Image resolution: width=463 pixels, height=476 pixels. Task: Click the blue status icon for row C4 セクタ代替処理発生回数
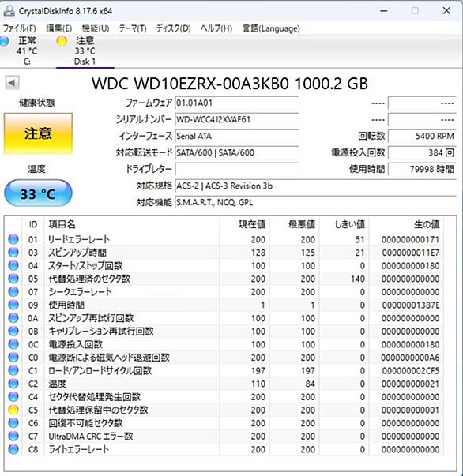click(x=13, y=397)
